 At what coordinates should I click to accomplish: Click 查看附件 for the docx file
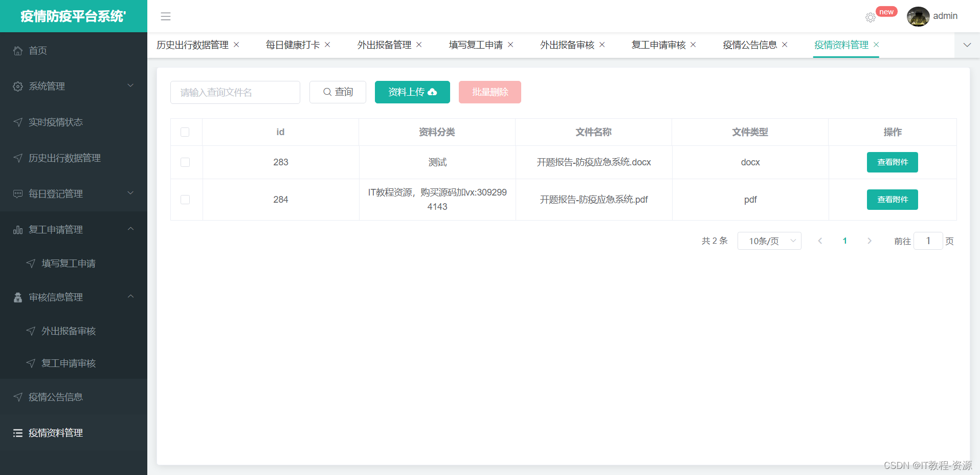(x=892, y=162)
